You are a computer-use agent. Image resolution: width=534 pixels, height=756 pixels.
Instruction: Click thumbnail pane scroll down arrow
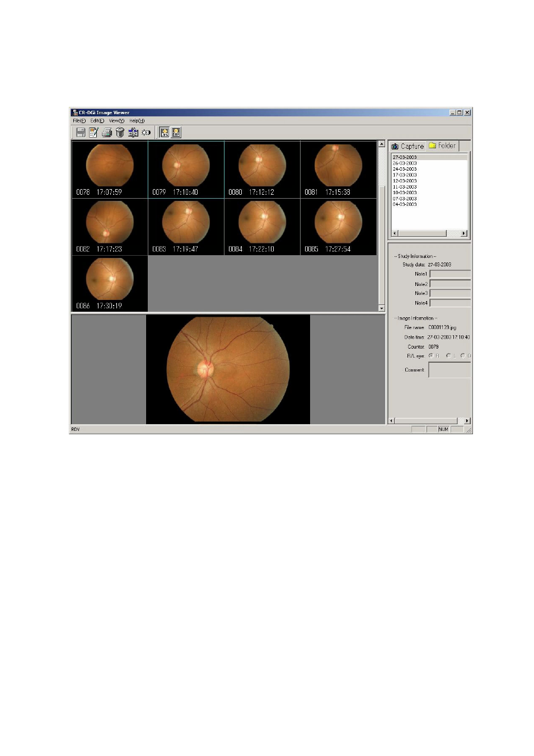pyautogui.click(x=382, y=308)
